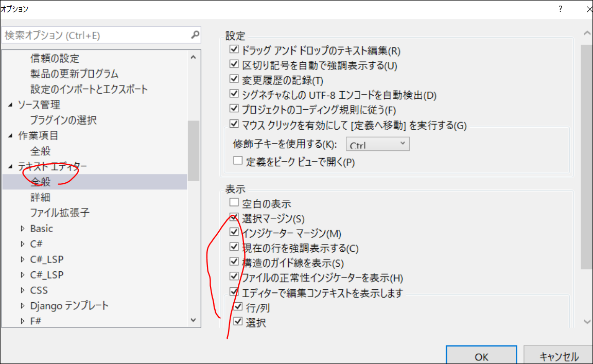Expand the Django テンプレート node
This screenshot has width=593, height=364.
coord(22,306)
